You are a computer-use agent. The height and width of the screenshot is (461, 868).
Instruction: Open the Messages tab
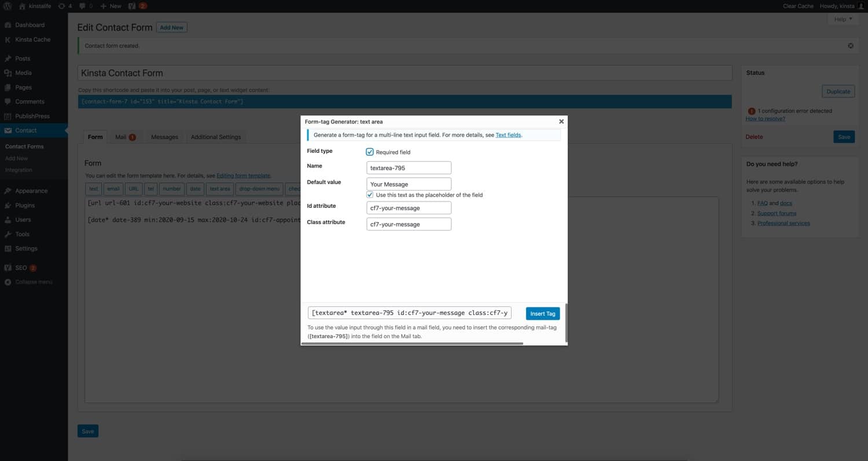coord(164,137)
